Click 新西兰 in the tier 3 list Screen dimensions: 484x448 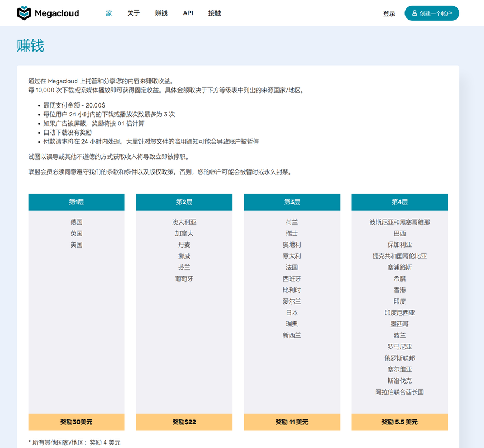(292, 335)
